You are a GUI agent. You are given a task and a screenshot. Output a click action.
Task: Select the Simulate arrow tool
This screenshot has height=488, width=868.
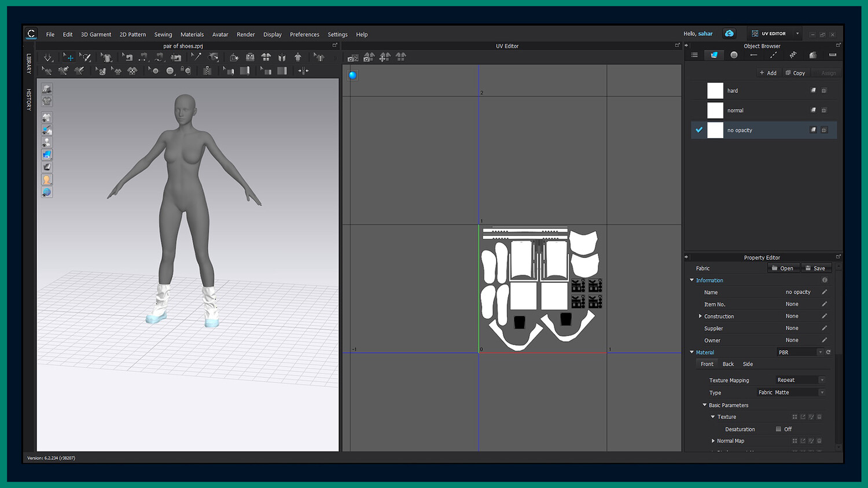coord(48,57)
